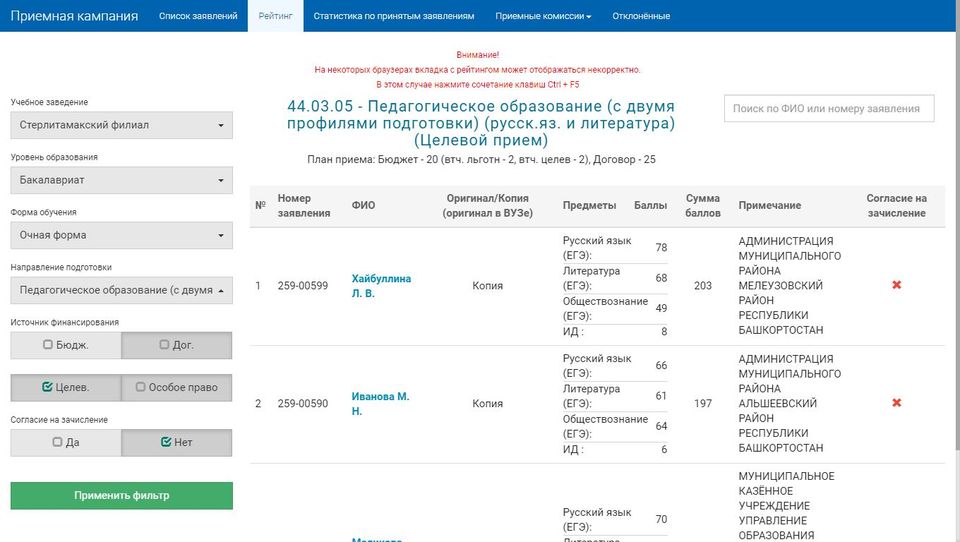Open applicant link Иванова М. Н.
Screen dimensions: 960x542
point(380,403)
